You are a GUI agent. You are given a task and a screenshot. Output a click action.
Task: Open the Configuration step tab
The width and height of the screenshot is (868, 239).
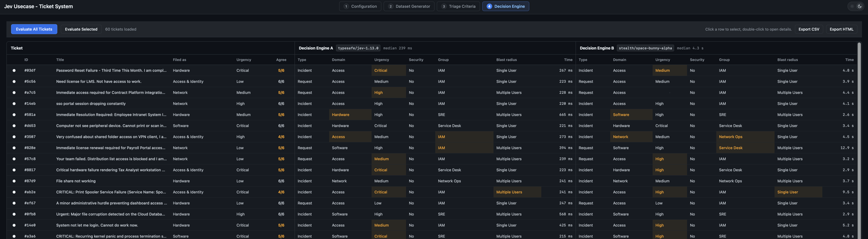(360, 7)
